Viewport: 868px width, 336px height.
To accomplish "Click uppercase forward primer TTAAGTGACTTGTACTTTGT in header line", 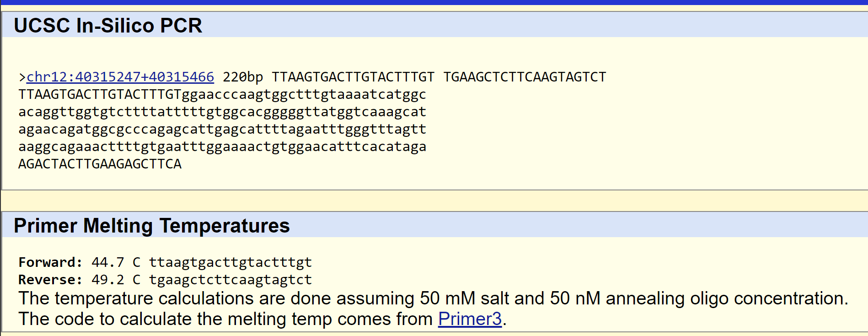I will point(353,77).
